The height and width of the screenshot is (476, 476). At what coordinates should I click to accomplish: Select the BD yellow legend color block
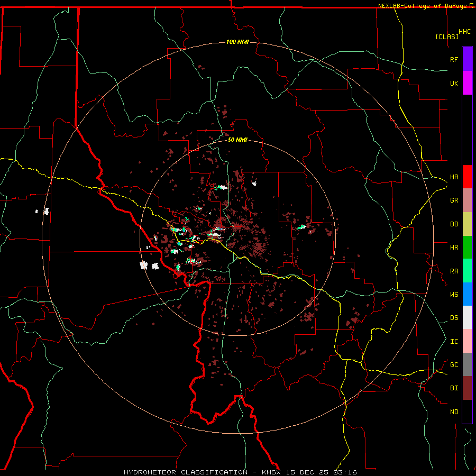[467, 224]
